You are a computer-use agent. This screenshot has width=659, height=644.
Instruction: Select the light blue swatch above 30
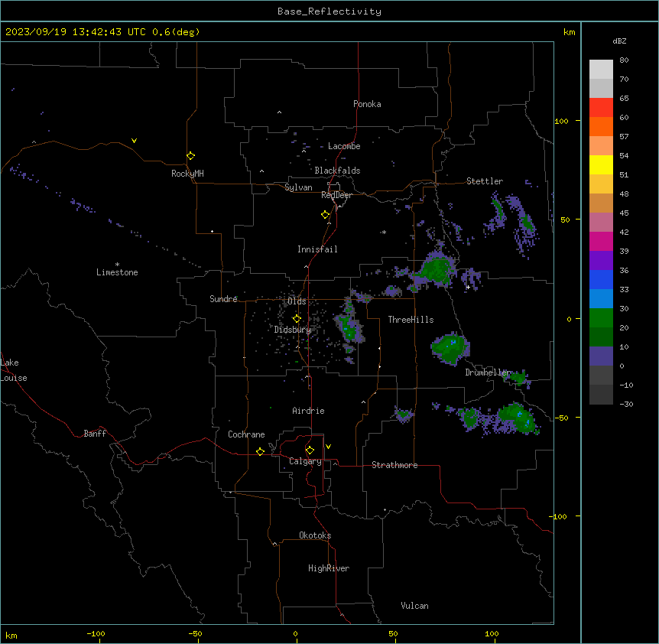coord(601,299)
